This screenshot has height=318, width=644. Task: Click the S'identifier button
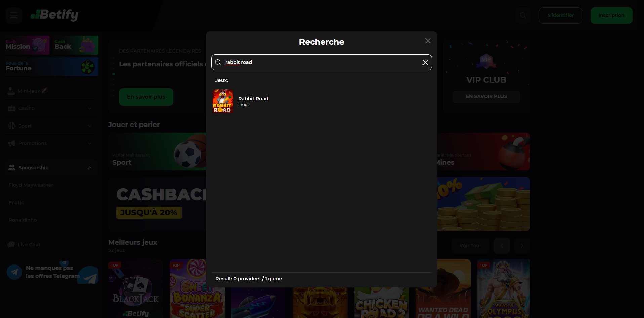pos(560,15)
